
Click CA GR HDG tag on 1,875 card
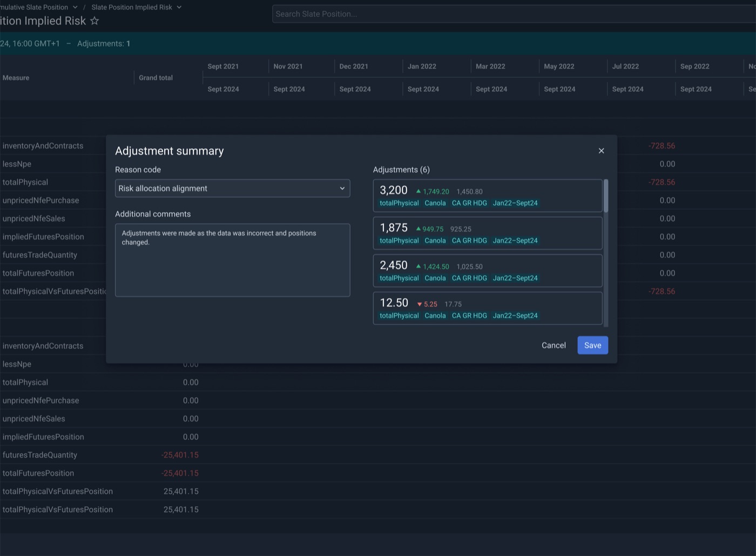click(469, 240)
